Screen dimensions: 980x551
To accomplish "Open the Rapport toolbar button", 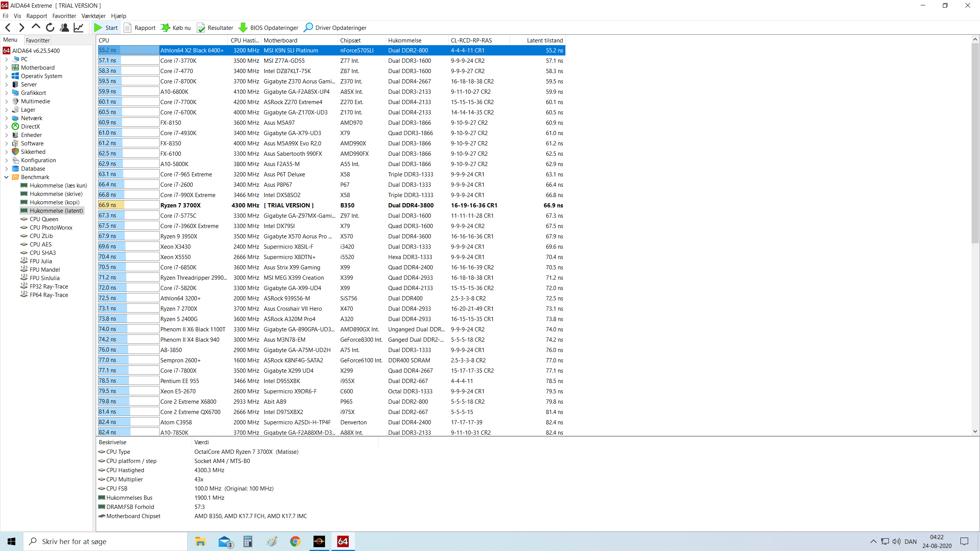I will pos(140,28).
